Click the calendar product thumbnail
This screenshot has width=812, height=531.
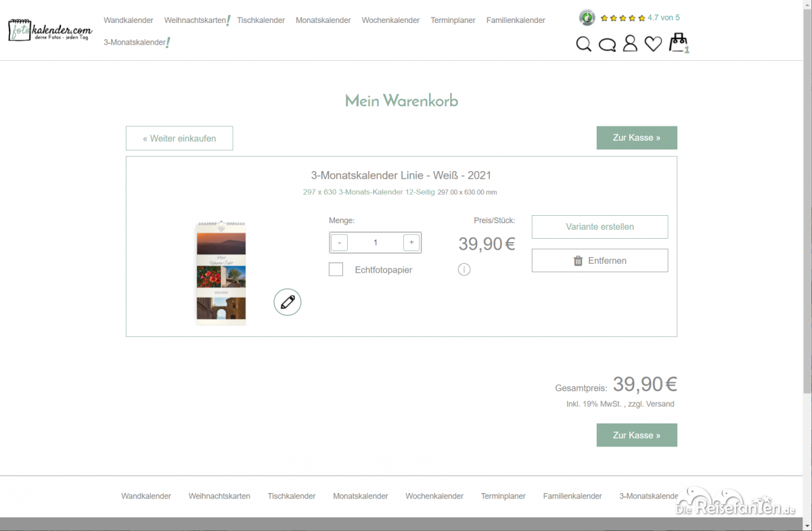221,273
